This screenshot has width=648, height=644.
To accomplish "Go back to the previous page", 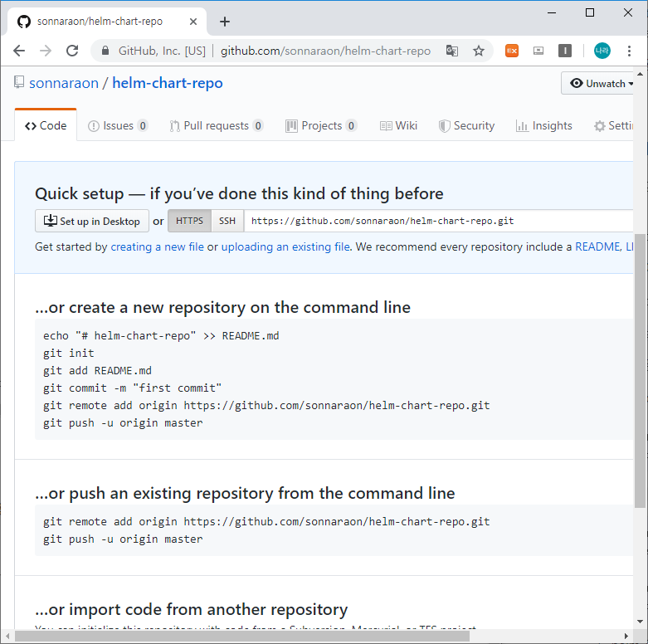I will tap(19, 51).
